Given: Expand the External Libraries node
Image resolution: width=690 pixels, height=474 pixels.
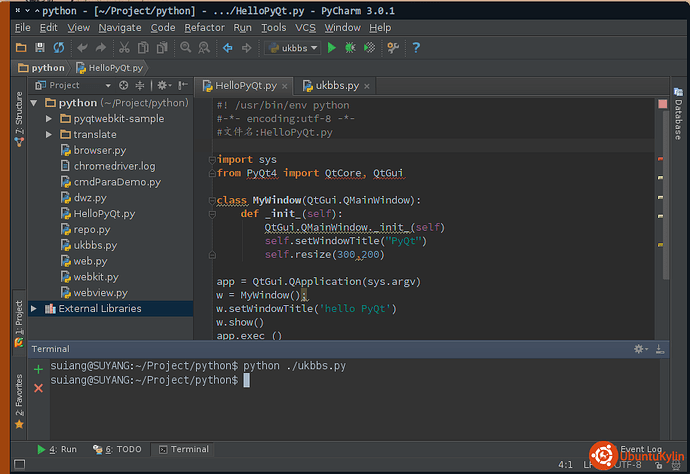Looking at the screenshot, I should click(35, 309).
